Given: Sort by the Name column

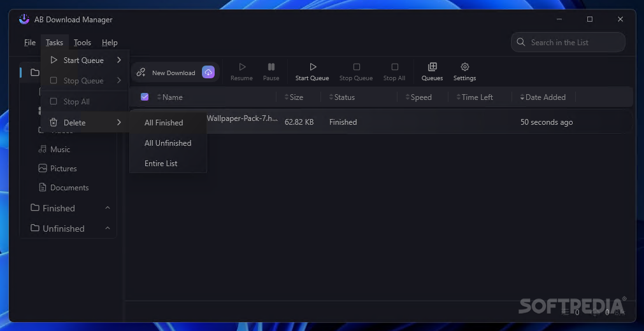Looking at the screenshot, I should click(x=169, y=97).
